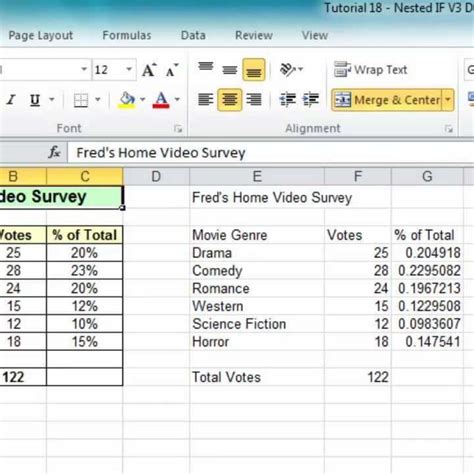Select the 122 total in column F
Viewport: 474px width, 474px height.
point(358,377)
